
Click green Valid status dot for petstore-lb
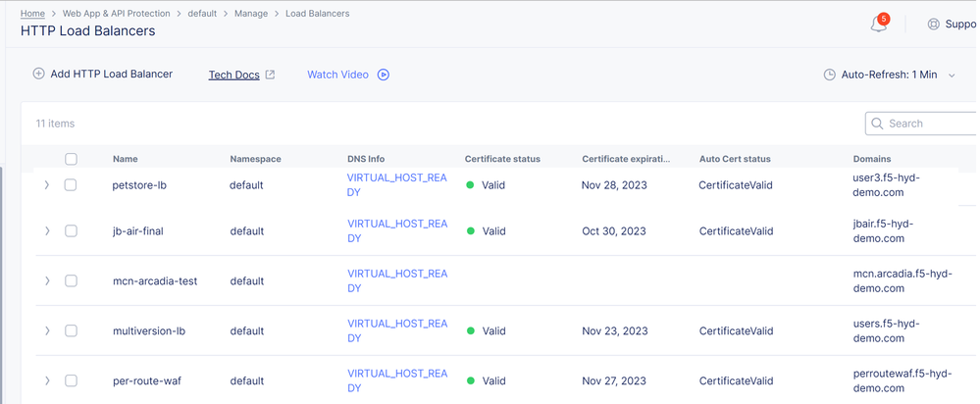pos(470,184)
